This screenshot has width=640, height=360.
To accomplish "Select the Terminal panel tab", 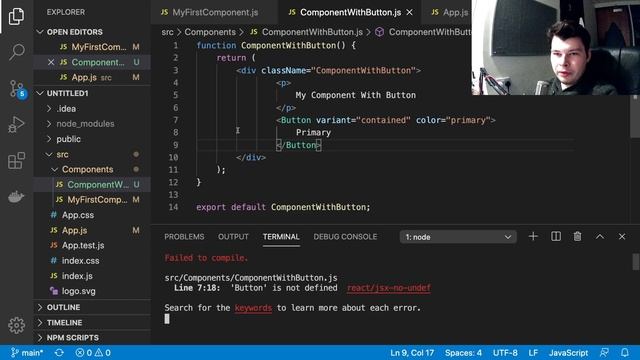I will 281,237.
